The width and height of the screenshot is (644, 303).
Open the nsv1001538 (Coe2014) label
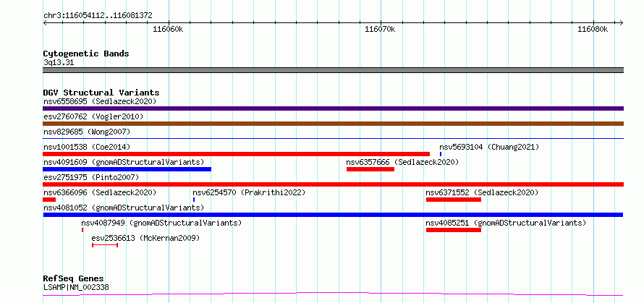[x=87, y=147]
